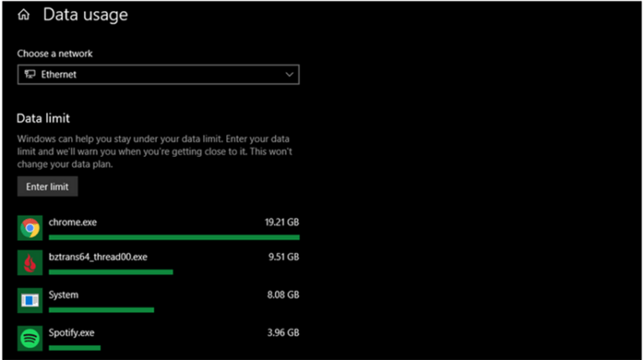This screenshot has width=644, height=360.
Task: Click the Spotify.exe green usage bar
Action: pos(75,347)
